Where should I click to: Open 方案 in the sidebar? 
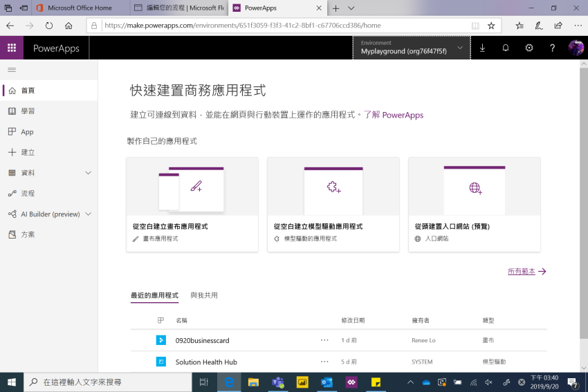tap(48, 234)
